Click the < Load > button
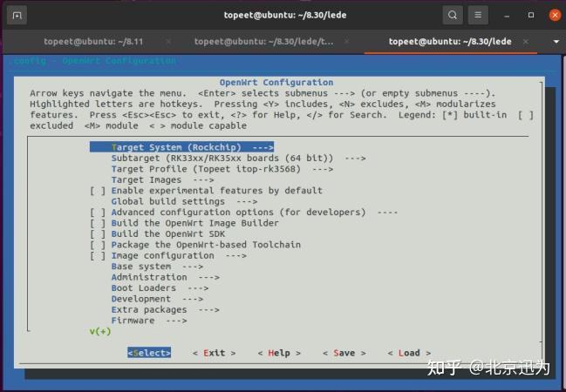Image resolution: width=566 pixels, height=392 pixels. (409, 353)
